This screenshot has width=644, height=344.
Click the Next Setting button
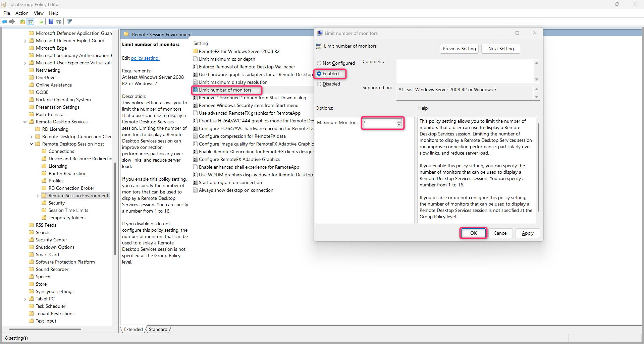pos(500,49)
